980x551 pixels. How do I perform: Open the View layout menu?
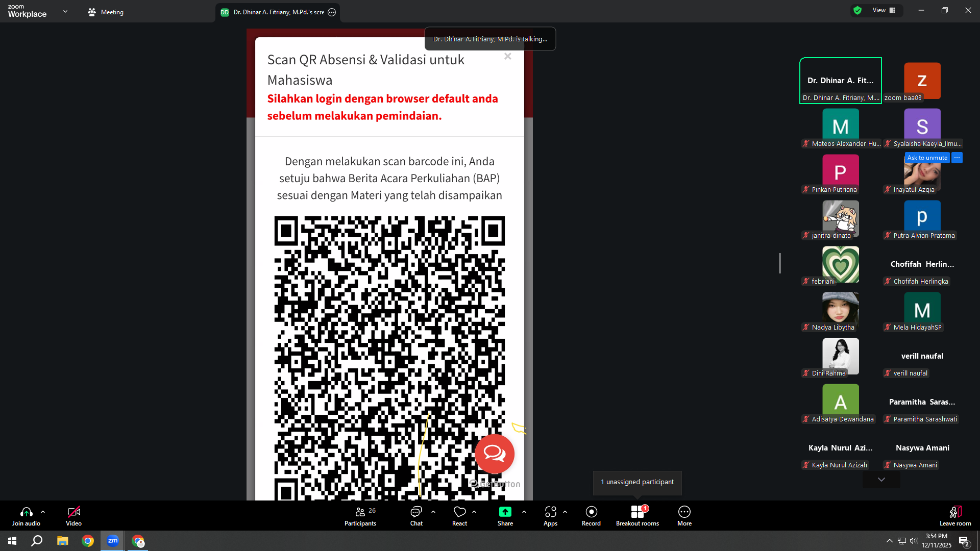pos(884,10)
